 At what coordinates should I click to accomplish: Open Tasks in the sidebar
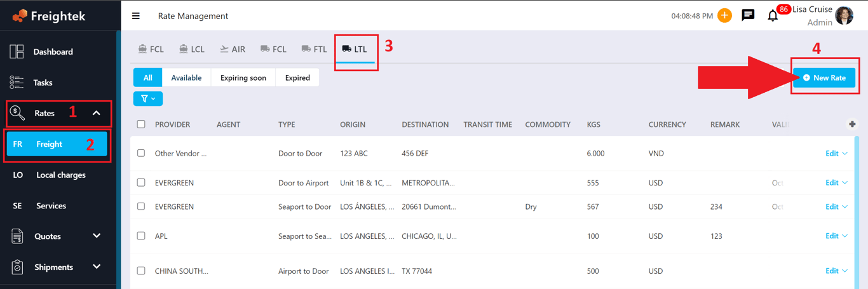[x=43, y=83]
